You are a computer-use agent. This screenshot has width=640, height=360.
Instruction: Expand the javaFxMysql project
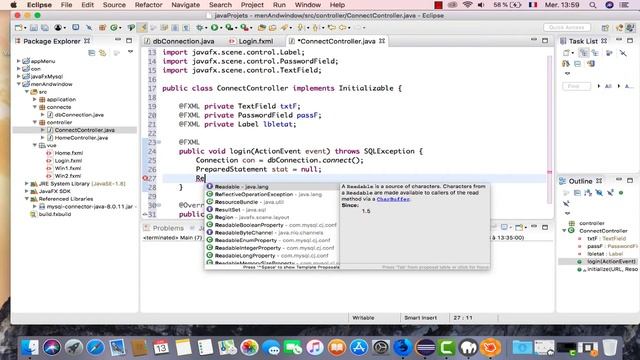click(x=18, y=76)
